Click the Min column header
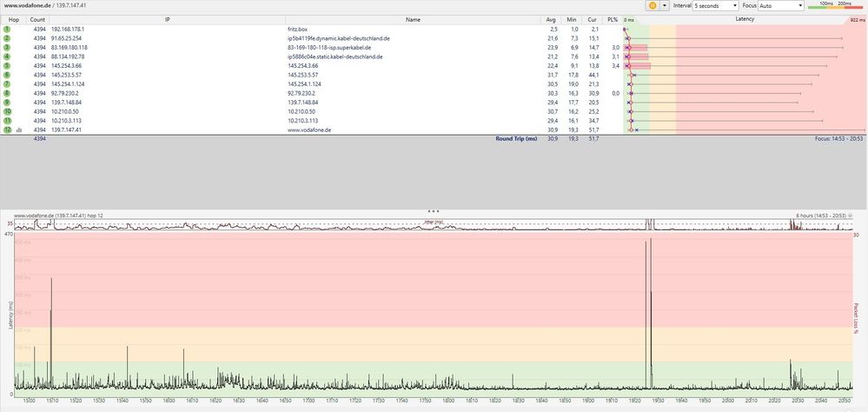This screenshot has width=868, height=412. tap(572, 19)
